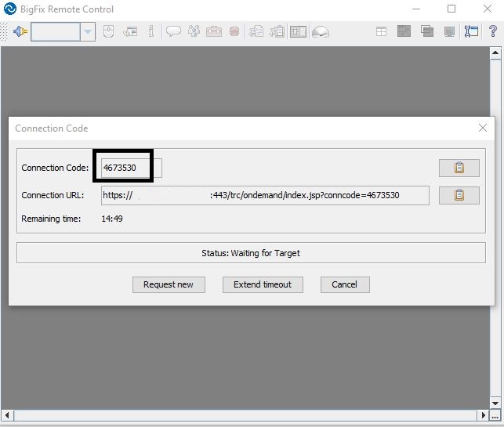Minimize the BigFix Remote Control window
Viewport: 504px width, 427px height.
click(416, 9)
